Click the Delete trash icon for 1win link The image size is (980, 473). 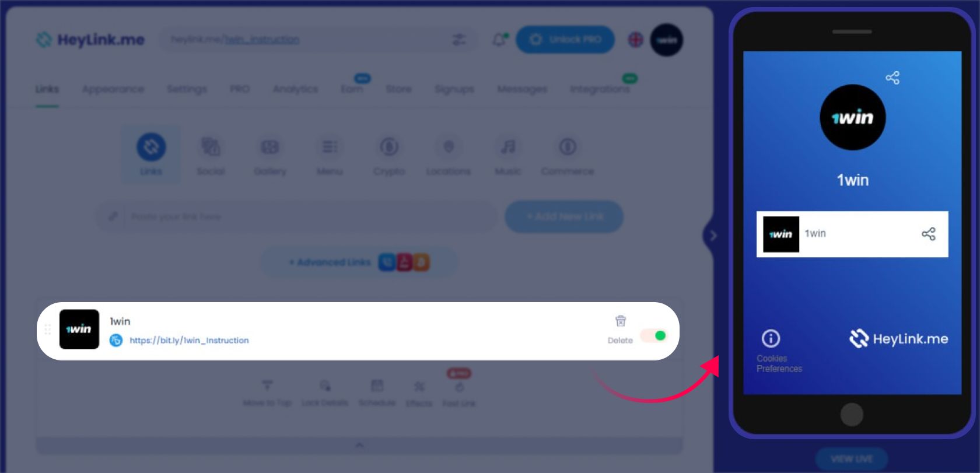tap(621, 321)
